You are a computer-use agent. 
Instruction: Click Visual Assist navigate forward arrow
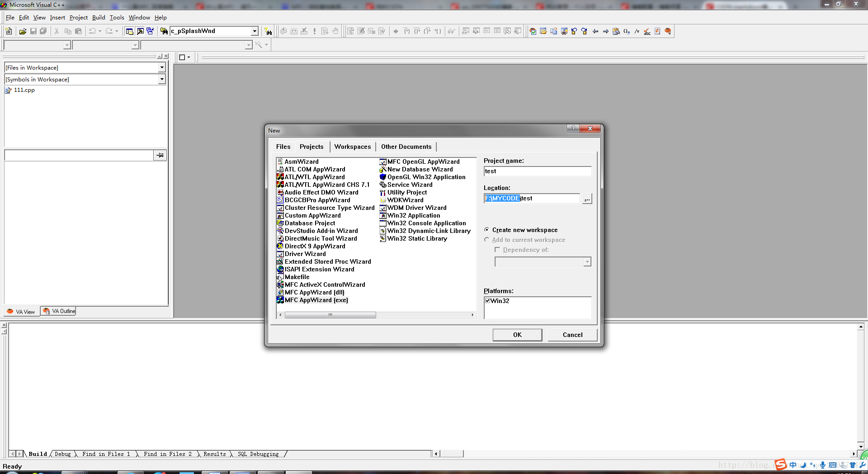click(606, 31)
